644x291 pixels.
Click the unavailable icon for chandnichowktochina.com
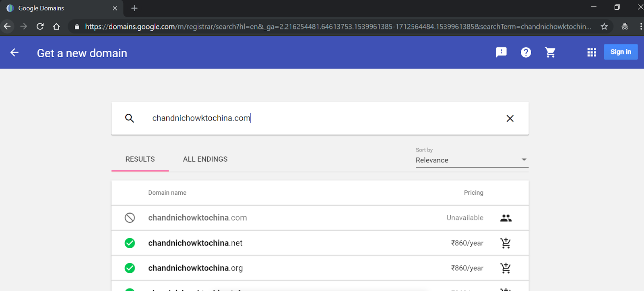click(x=130, y=218)
